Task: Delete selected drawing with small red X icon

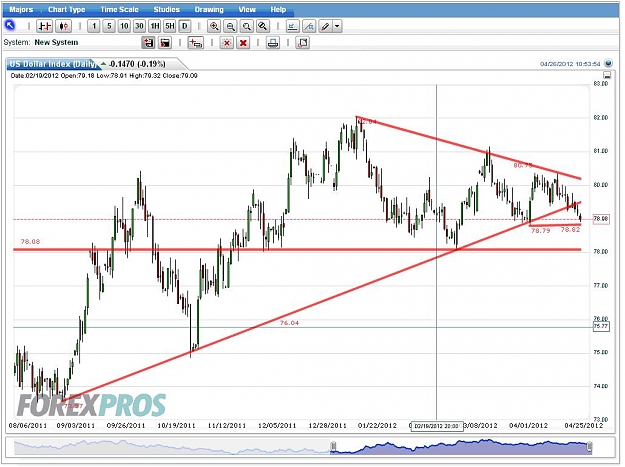Action: click(227, 43)
